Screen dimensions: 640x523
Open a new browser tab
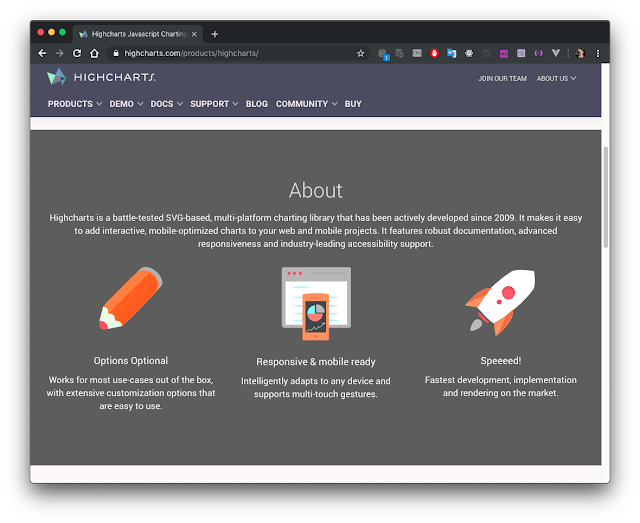[x=215, y=34]
